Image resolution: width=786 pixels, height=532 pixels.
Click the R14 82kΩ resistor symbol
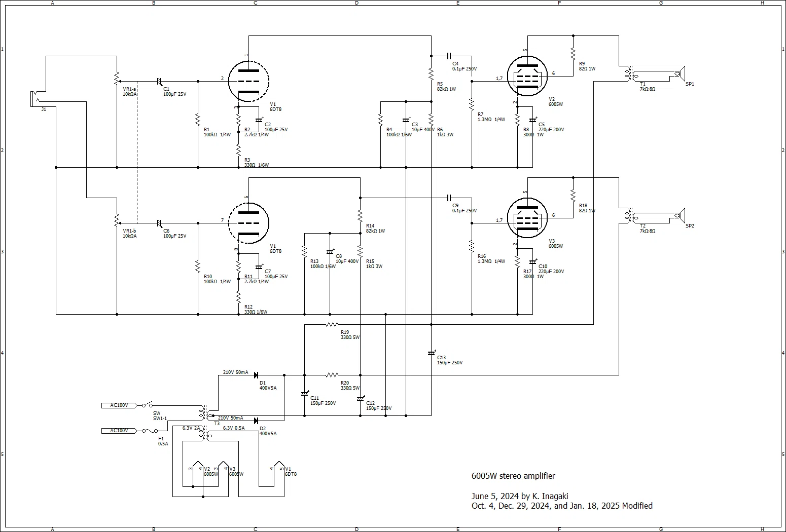tap(360, 215)
